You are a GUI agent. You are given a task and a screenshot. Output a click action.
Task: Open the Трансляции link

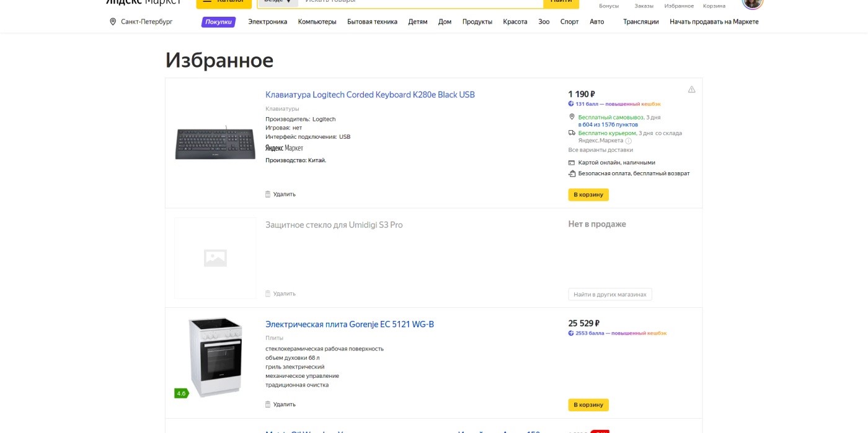point(641,22)
